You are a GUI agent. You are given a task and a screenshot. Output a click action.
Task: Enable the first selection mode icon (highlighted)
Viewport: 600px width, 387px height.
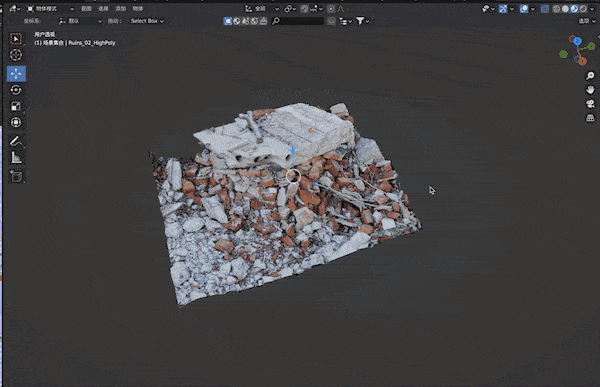point(228,21)
